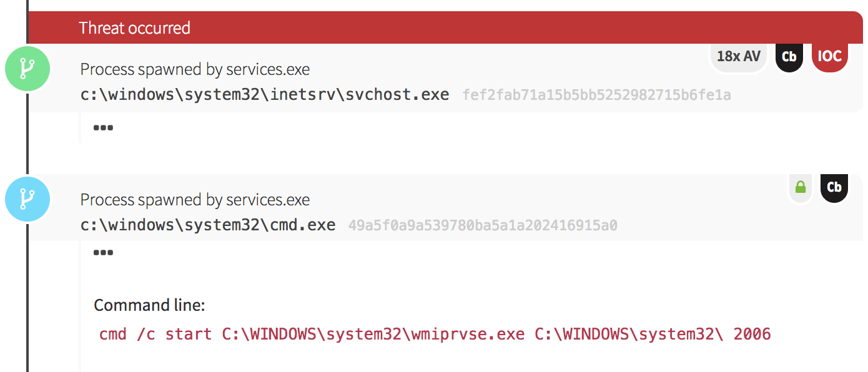This screenshot has width=868, height=372.
Task: Click the wmiprvse.exe path in command line
Action: point(373,335)
